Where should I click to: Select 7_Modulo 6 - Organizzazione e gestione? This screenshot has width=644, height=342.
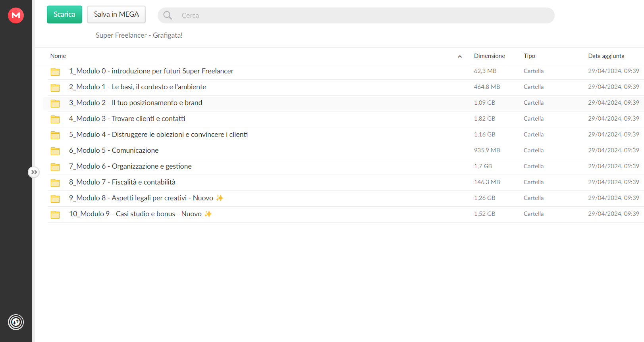coord(130,166)
